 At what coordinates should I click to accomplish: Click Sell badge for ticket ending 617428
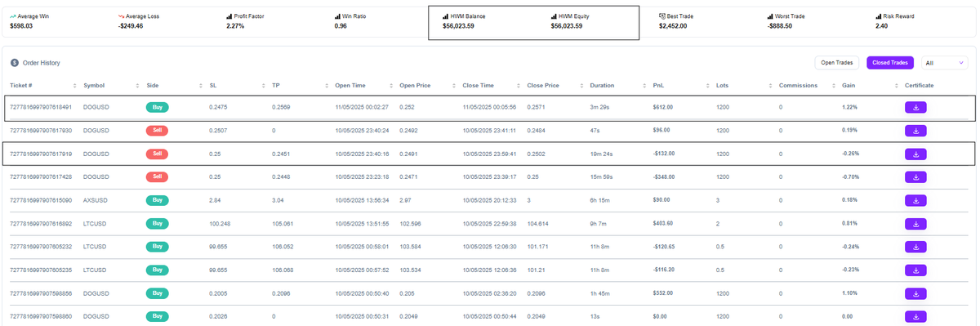[157, 176]
